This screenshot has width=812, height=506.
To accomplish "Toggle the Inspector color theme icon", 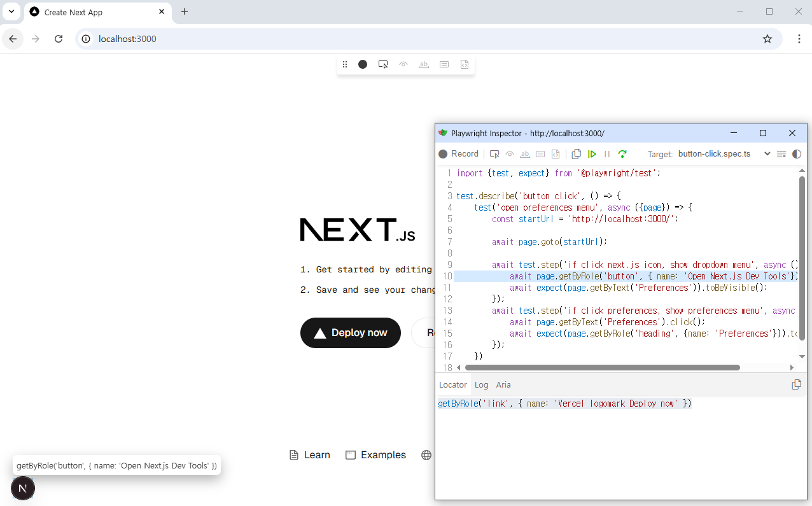I will coord(797,154).
